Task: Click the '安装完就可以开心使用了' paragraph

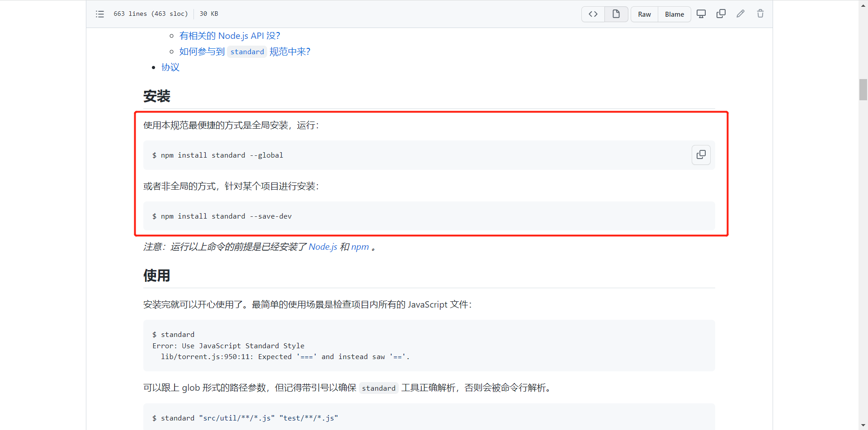Action: tap(307, 305)
